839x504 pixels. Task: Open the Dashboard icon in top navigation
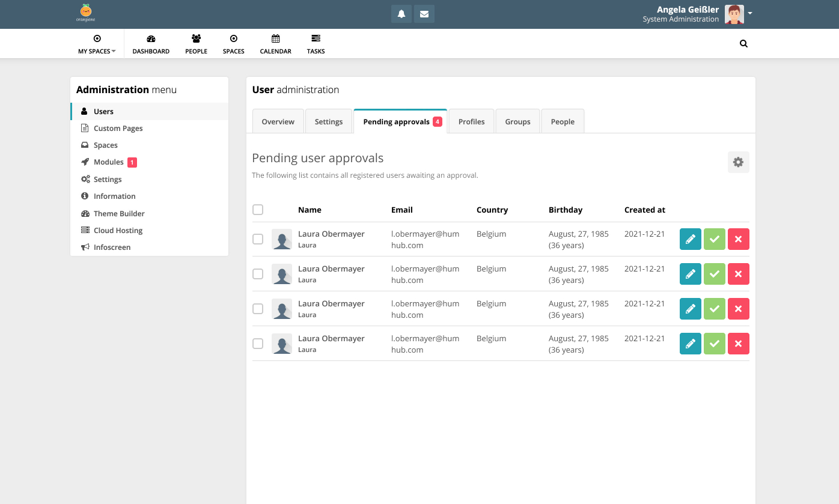click(151, 43)
